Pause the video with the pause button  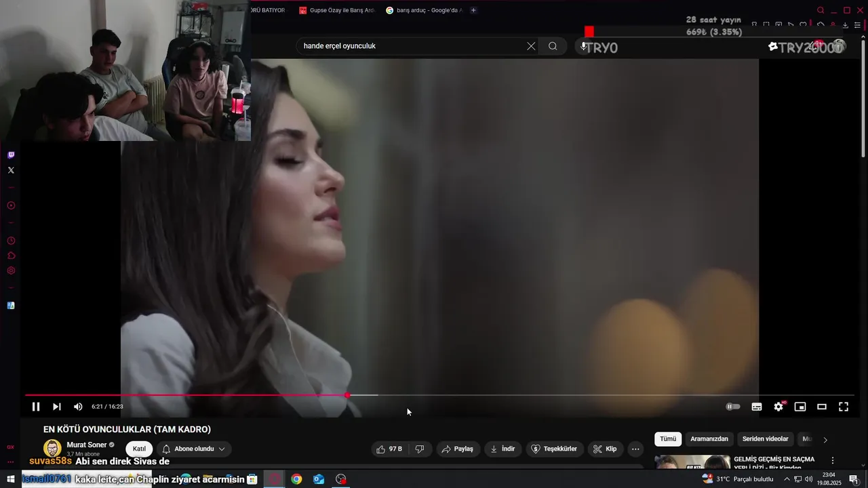(x=36, y=407)
